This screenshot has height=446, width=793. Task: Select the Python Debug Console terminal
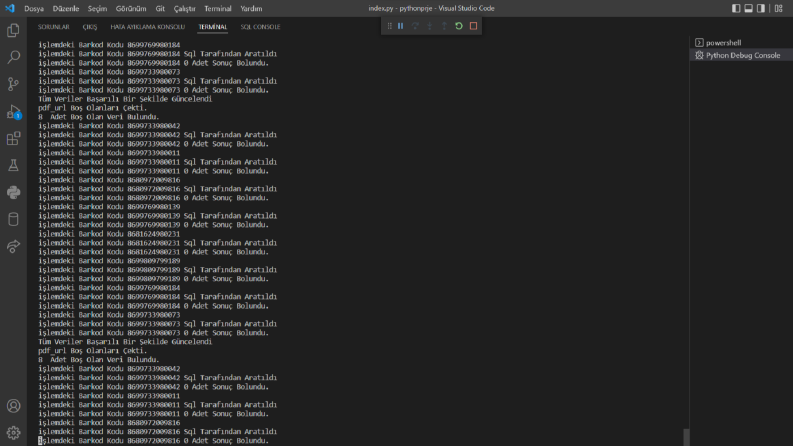[x=741, y=55]
